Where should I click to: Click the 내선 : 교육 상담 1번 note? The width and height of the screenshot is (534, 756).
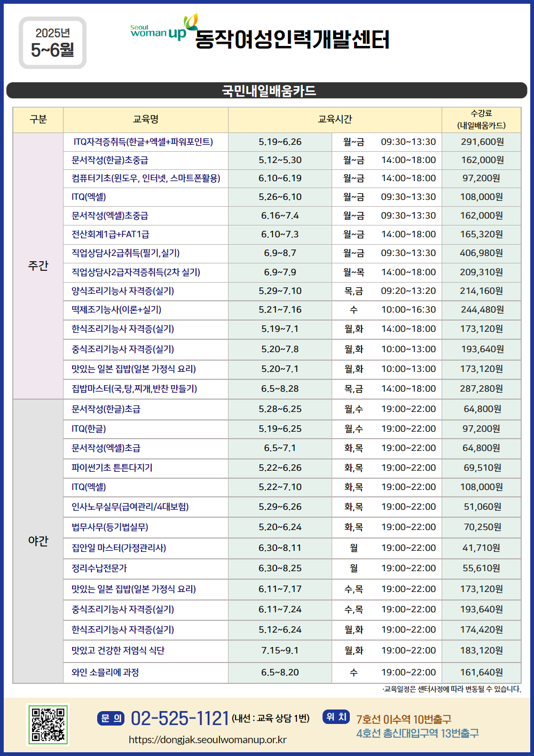tap(271, 719)
